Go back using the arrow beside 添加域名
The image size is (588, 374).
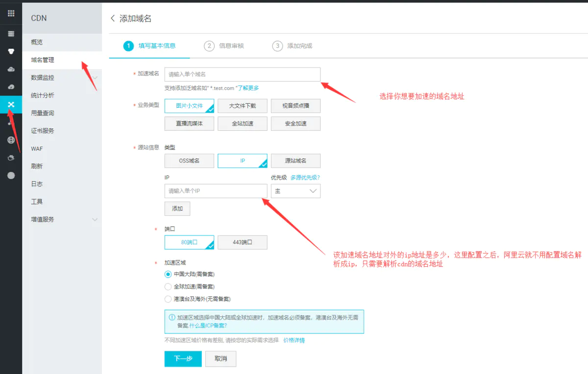pyautogui.click(x=113, y=18)
